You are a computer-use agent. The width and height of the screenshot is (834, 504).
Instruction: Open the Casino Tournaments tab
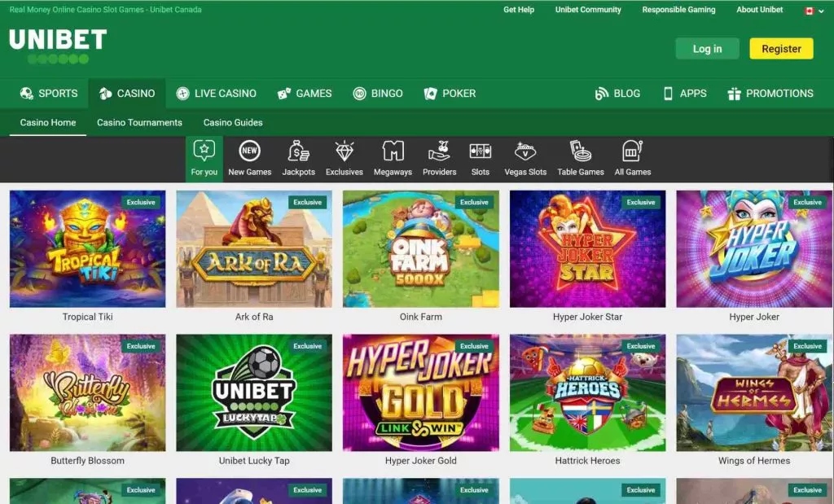click(138, 122)
